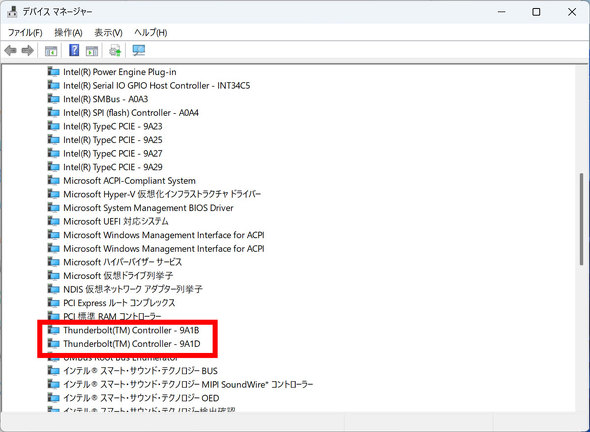
Task: Select Microsoft System Management BIOS Driver
Action: pos(148,208)
